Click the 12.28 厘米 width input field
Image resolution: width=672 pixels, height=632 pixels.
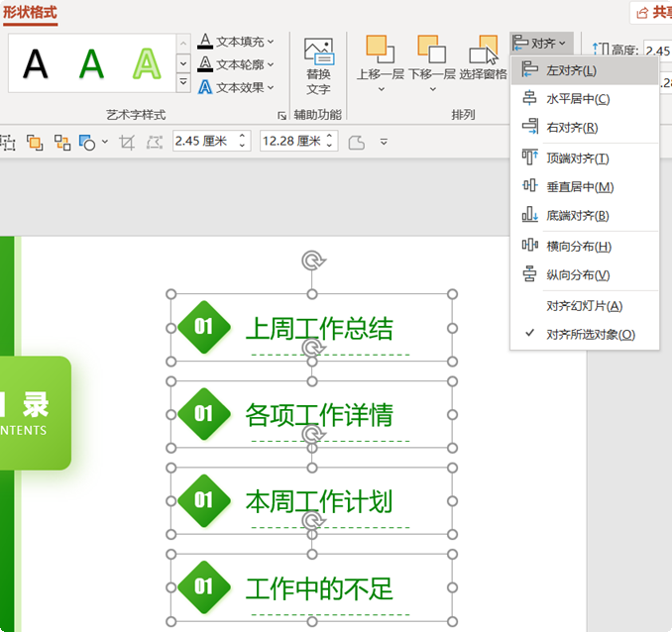(x=289, y=142)
